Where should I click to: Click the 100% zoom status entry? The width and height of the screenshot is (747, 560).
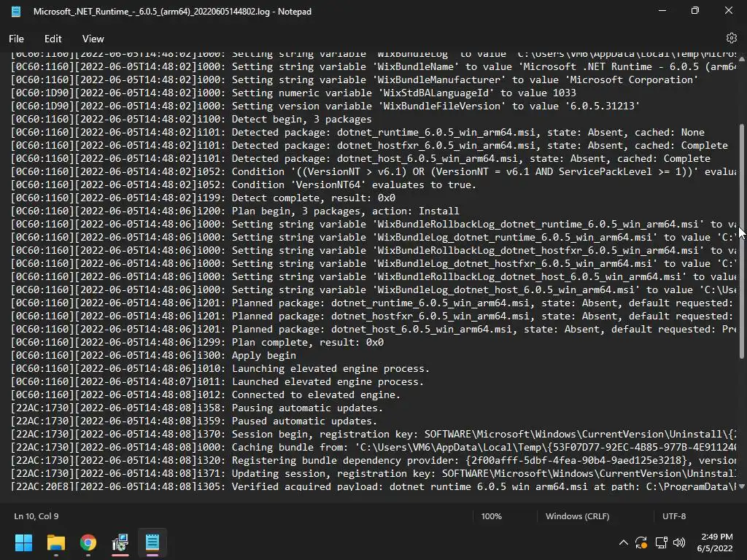coord(491,516)
